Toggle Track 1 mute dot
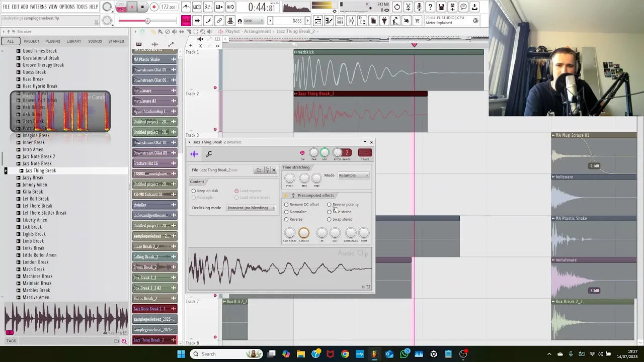Screen dimensions: 644x362 click(215, 88)
